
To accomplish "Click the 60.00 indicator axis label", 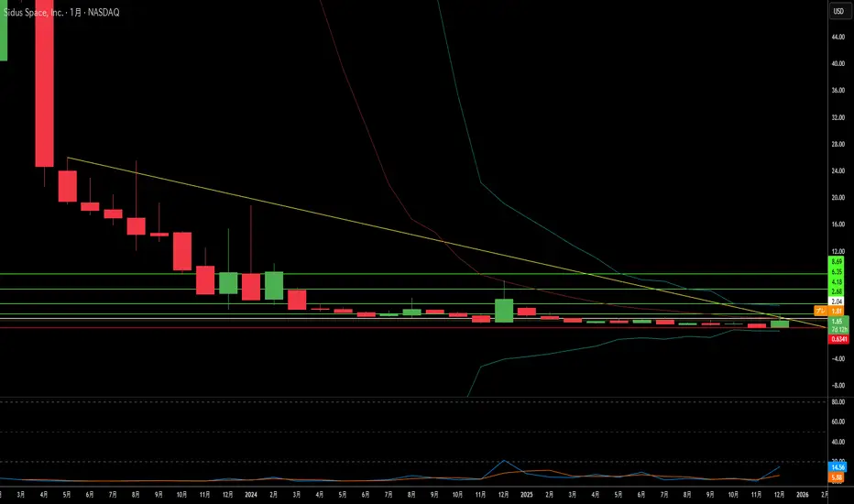I will (x=838, y=422).
